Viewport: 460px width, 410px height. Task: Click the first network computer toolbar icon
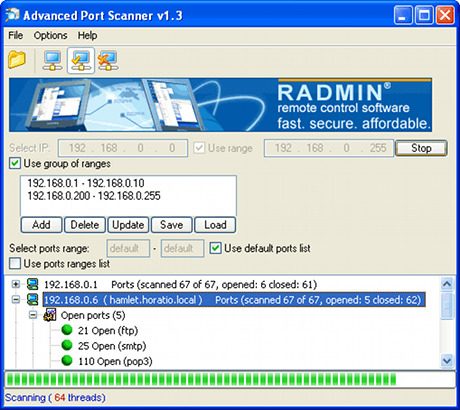coord(53,60)
